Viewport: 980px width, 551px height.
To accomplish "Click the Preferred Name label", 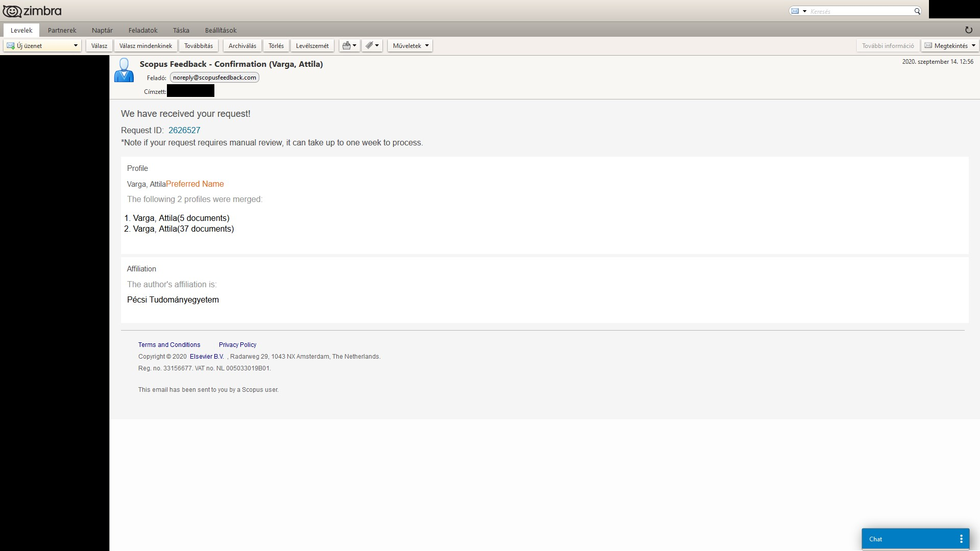I will (195, 184).
